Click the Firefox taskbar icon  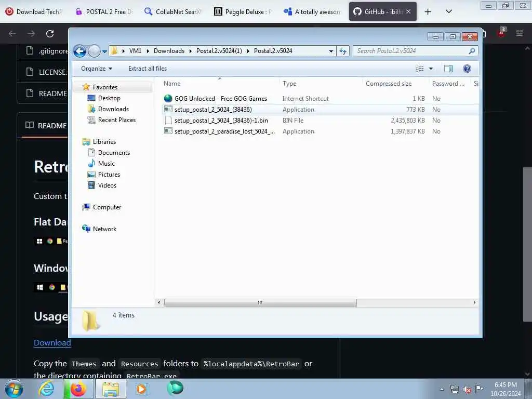pos(78,389)
